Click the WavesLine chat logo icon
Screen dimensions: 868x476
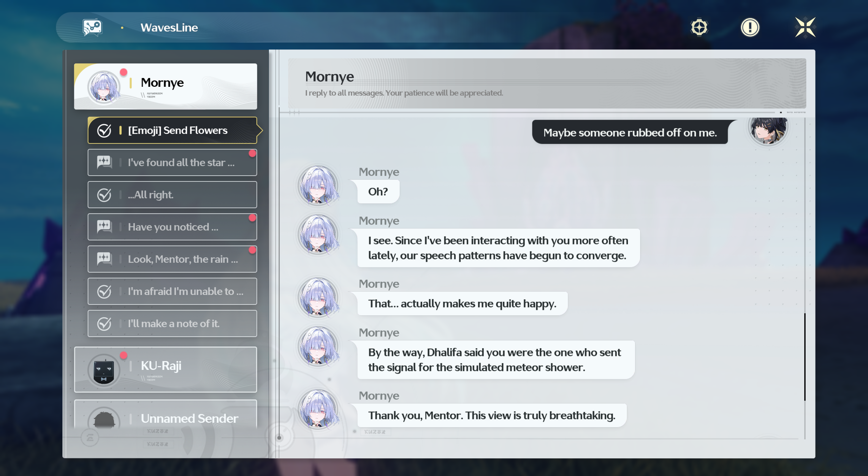click(92, 27)
